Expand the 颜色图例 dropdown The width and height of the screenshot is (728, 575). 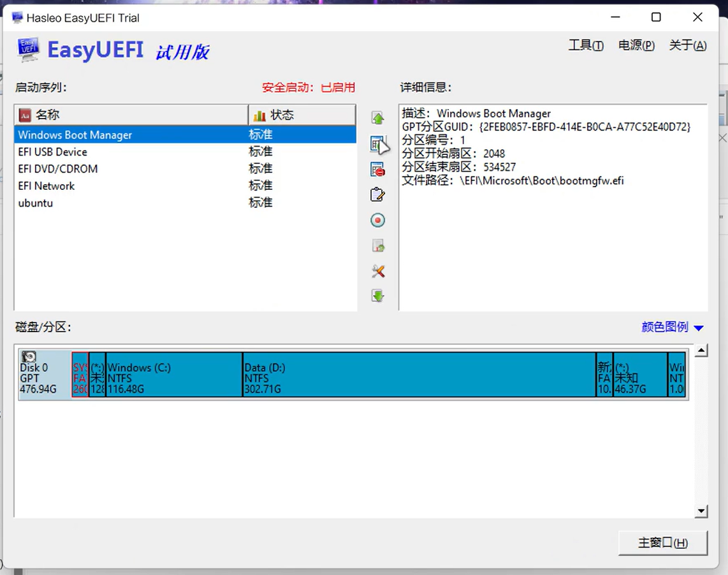(673, 327)
